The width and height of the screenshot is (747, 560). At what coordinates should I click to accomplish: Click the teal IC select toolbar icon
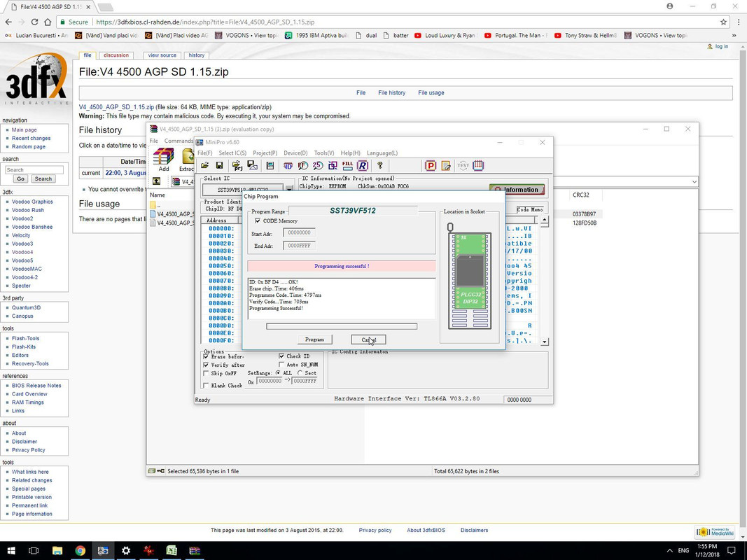point(270,165)
